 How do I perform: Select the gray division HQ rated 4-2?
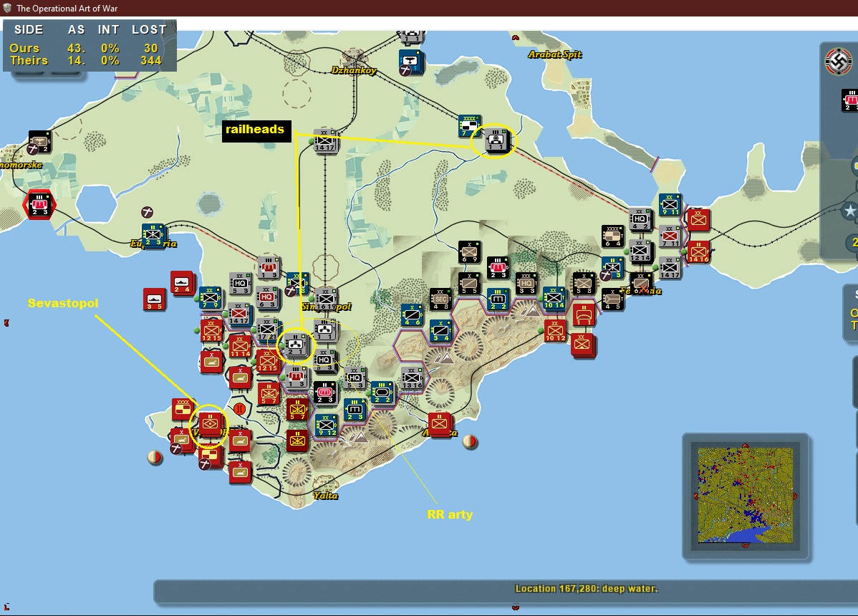coord(640,219)
